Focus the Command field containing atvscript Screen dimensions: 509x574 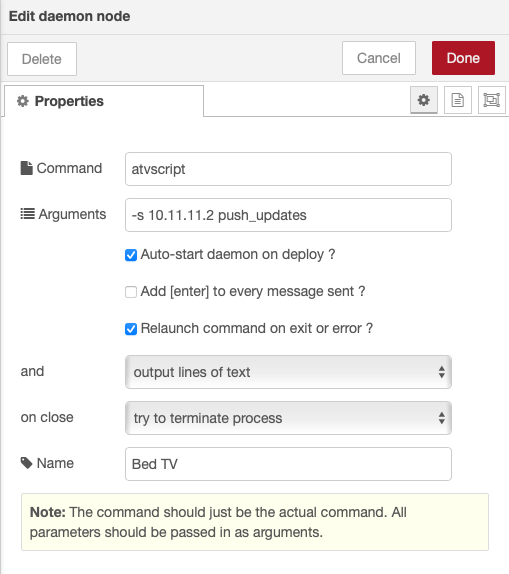coord(288,169)
